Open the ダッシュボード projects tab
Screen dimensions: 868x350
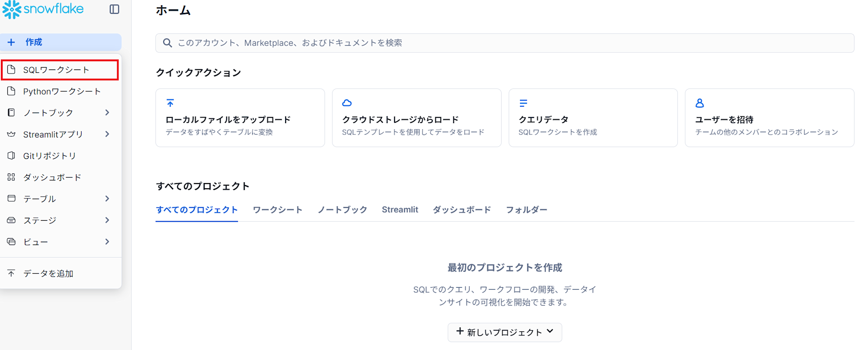pyautogui.click(x=462, y=210)
